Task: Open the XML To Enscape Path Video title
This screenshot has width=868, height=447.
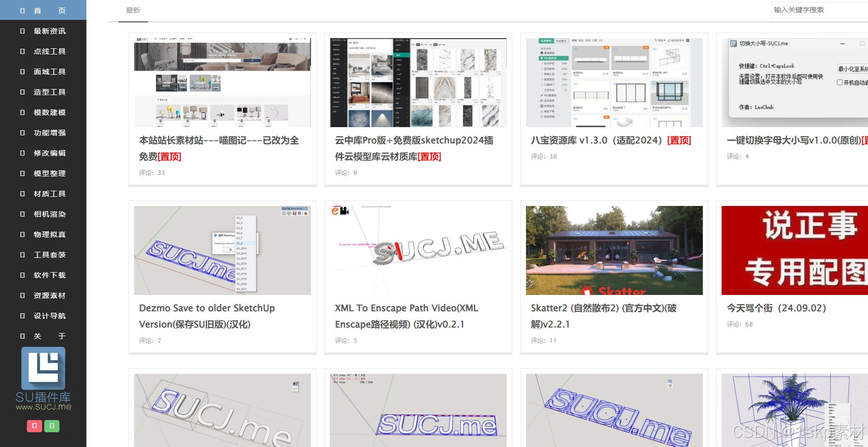Action: (407, 316)
